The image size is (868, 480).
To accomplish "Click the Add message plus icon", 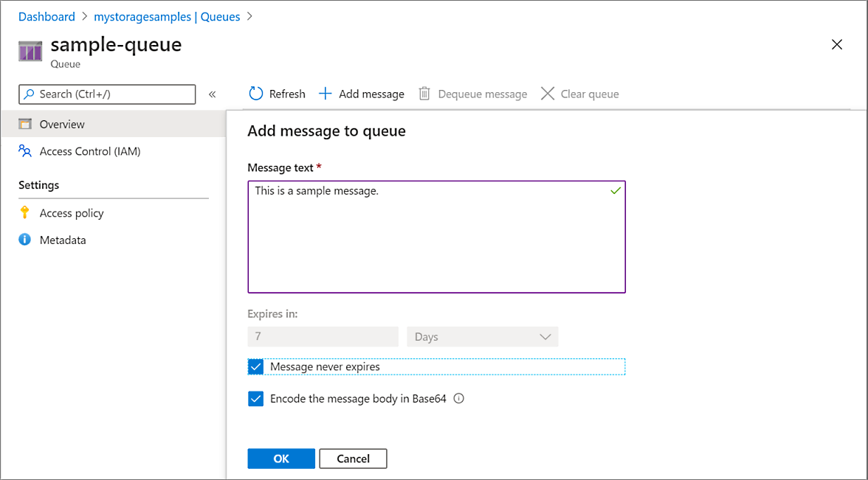I will click(325, 94).
